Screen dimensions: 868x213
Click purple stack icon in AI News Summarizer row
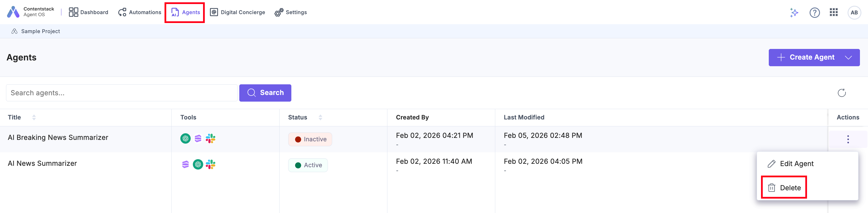pyautogui.click(x=185, y=164)
